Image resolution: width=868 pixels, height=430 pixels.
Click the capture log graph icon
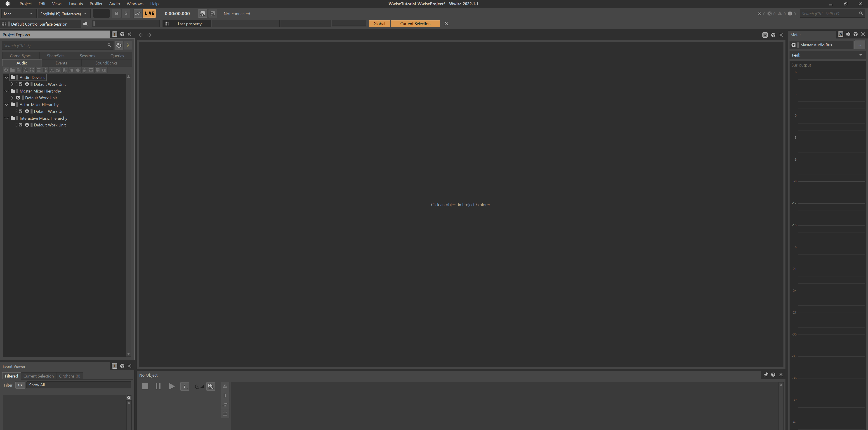coord(137,14)
